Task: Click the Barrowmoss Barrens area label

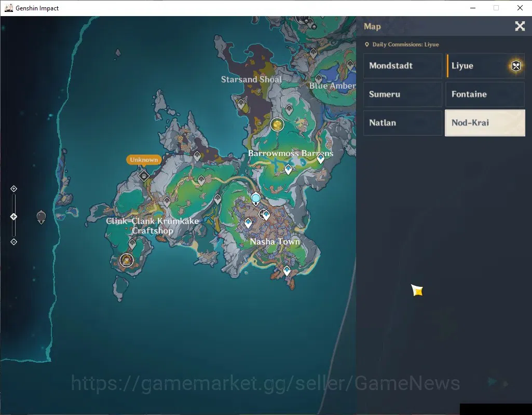Action: point(291,153)
